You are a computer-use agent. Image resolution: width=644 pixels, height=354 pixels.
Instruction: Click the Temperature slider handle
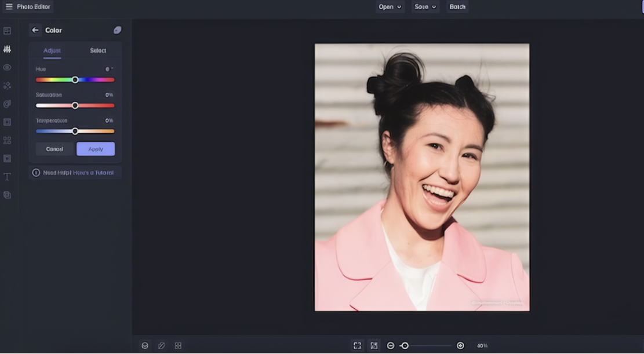coord(75,132)
